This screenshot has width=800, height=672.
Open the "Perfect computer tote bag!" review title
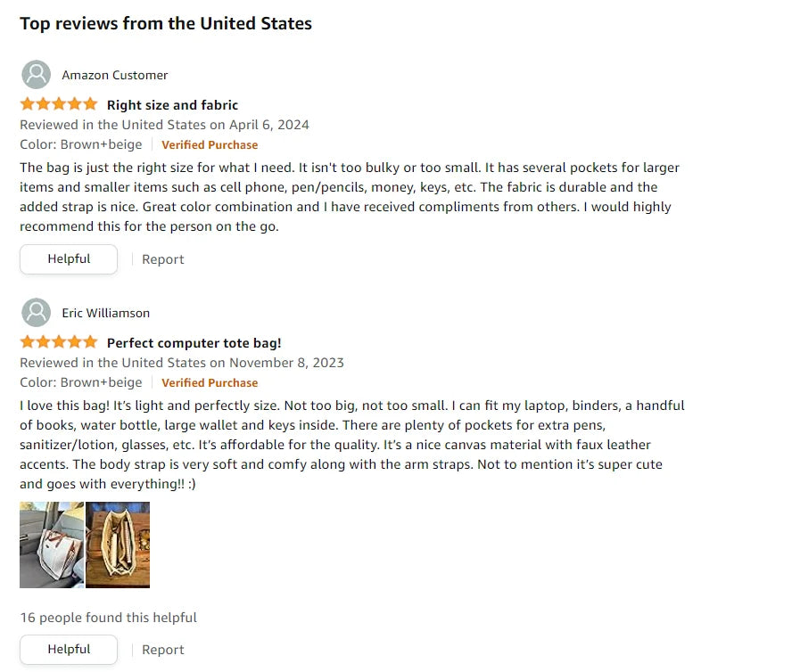[x=194, y=343]
